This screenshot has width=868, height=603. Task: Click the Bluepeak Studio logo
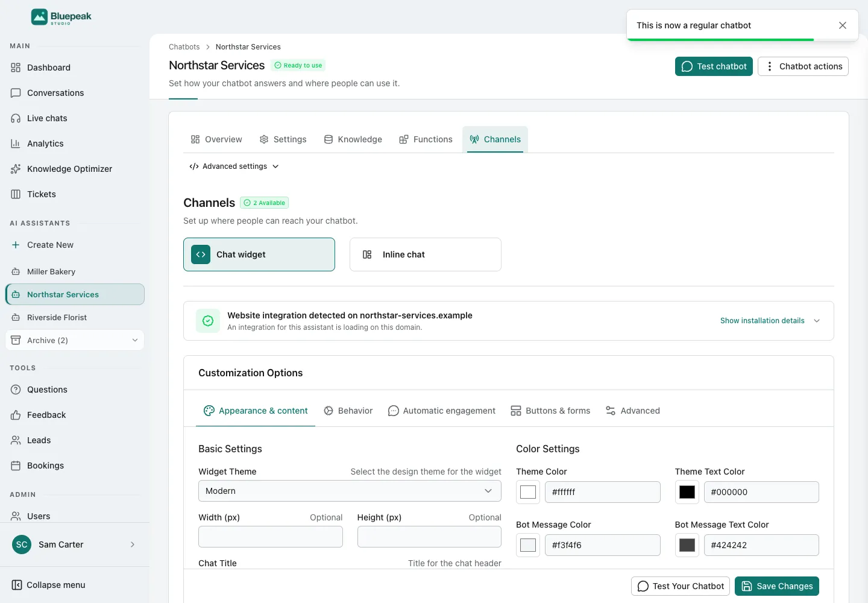[61, 17]
